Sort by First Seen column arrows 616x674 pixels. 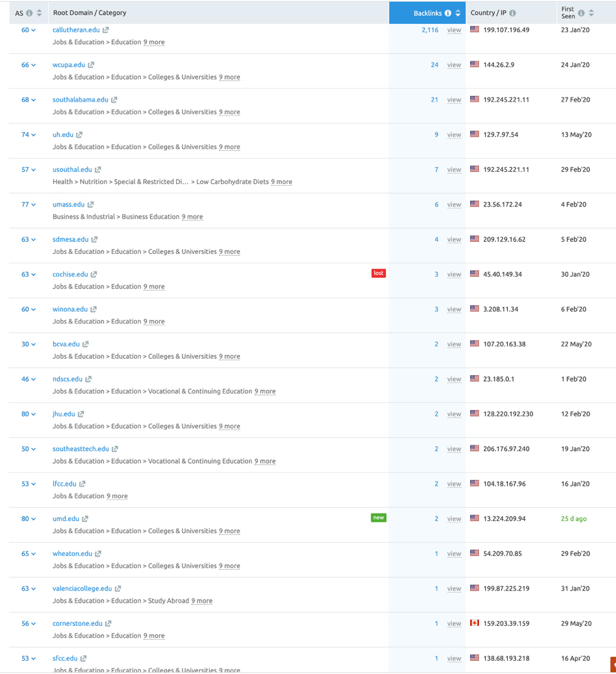click(x=591, y=13)
